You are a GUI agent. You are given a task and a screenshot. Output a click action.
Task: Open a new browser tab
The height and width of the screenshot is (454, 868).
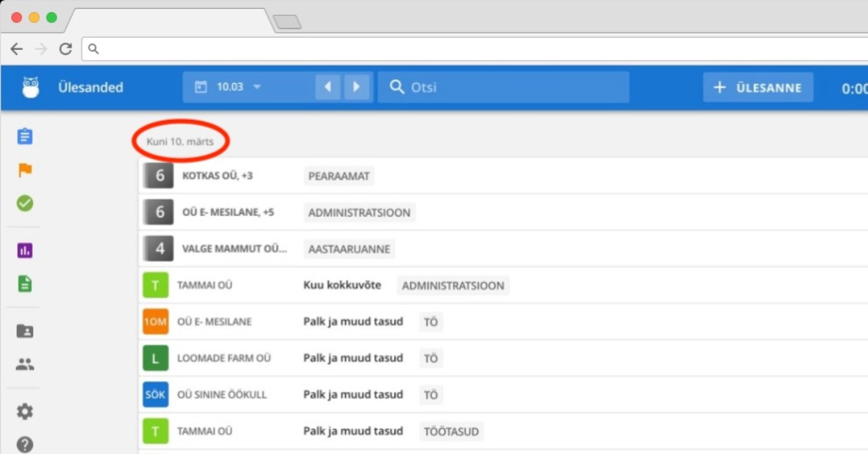pyautogui.click(x=287, y=22)
